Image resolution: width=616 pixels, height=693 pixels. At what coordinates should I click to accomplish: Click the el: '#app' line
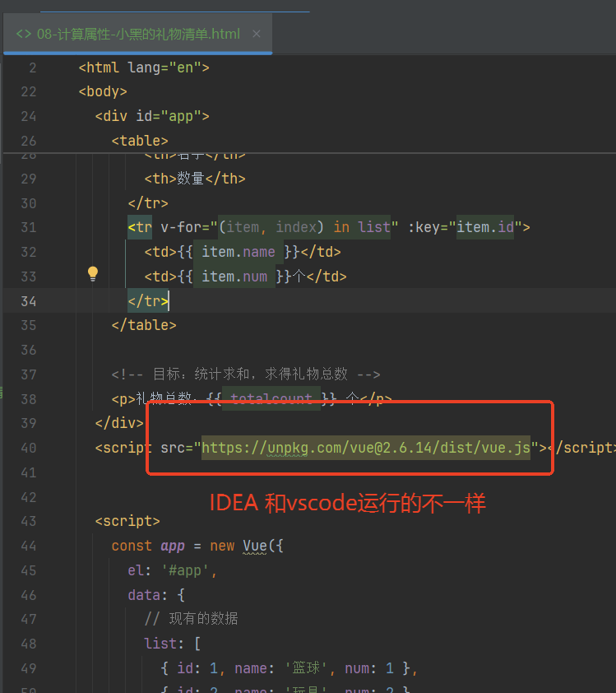172,570
